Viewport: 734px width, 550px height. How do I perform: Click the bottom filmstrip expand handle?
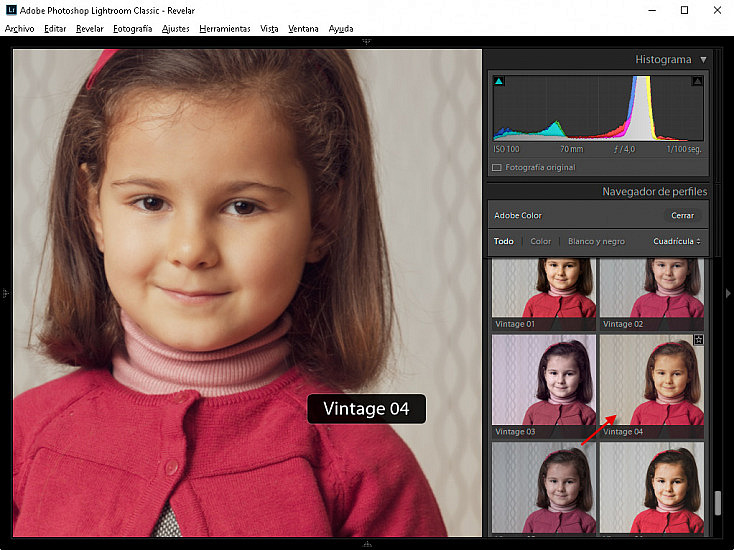pyautogui.click(x=367, y=544)
